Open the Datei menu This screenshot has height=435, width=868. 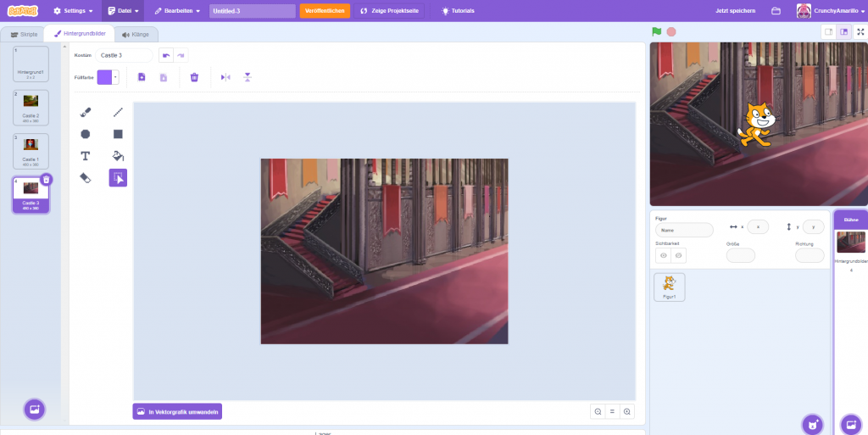coord(123,11)
